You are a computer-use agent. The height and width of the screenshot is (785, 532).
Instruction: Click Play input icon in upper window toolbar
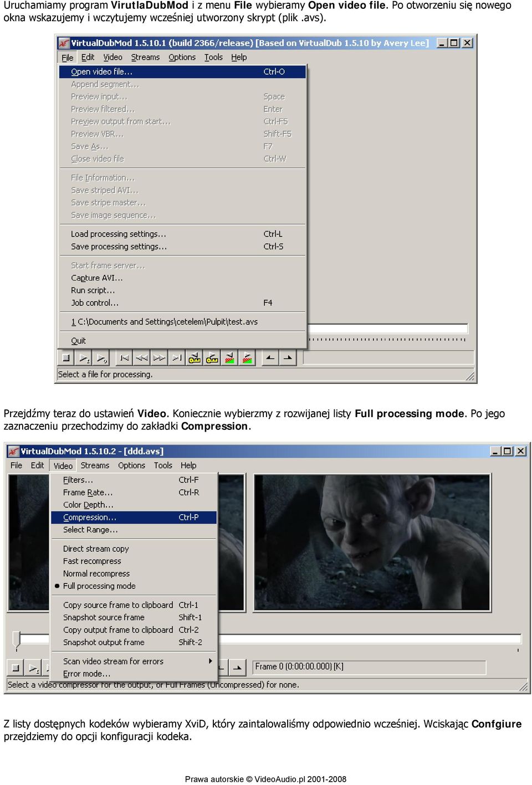coord(84,358)
